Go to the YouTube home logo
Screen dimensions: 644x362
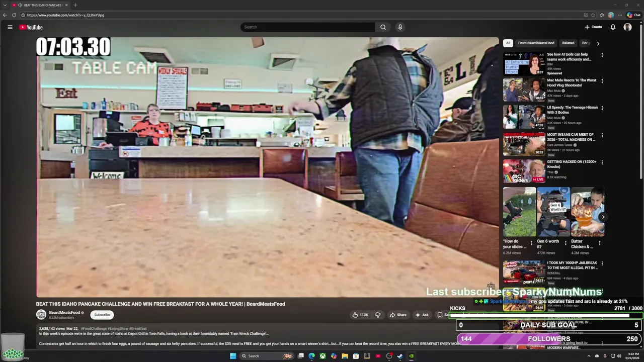point(31,27)
